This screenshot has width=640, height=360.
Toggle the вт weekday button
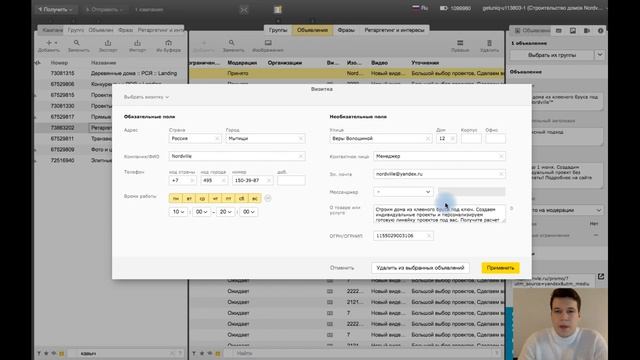(189, 198)
